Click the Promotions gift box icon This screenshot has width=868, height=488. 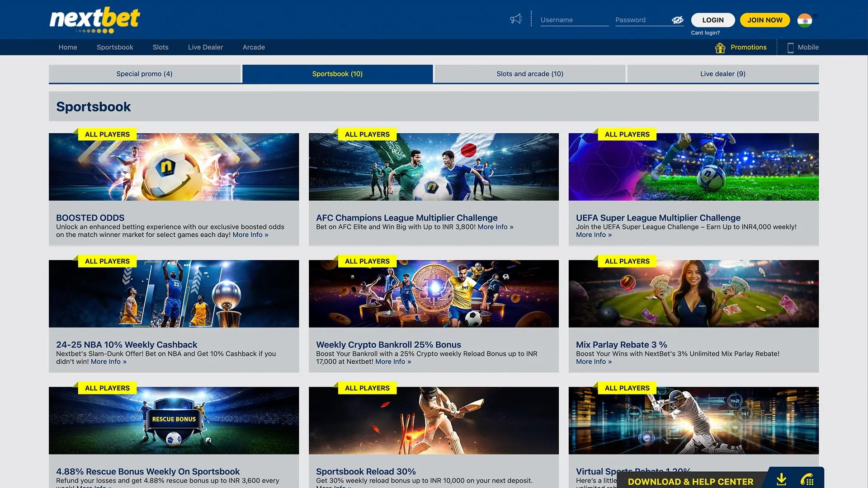pos(720,47)
